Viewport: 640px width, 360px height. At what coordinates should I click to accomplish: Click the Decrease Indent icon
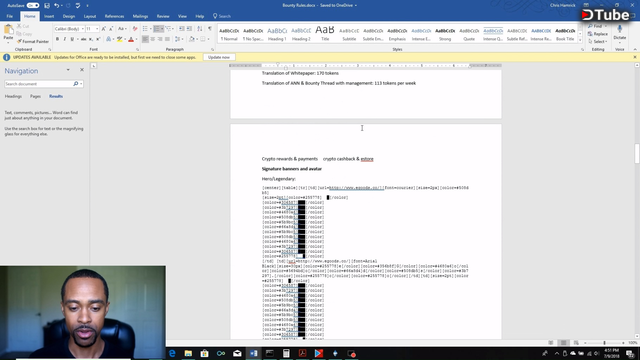point(182,29)
